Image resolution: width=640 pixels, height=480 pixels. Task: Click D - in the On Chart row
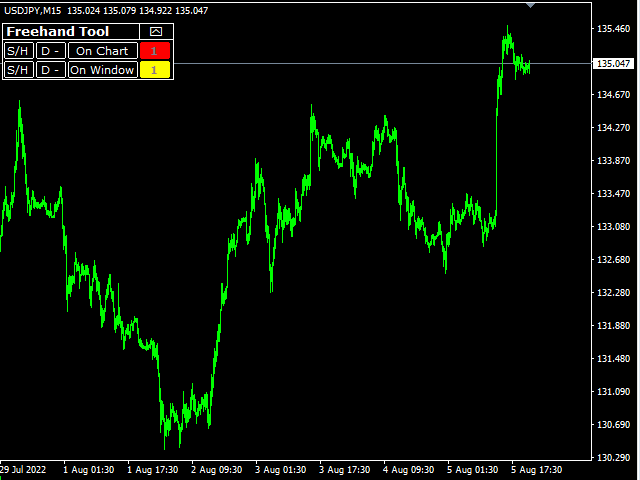pos(51,51)
